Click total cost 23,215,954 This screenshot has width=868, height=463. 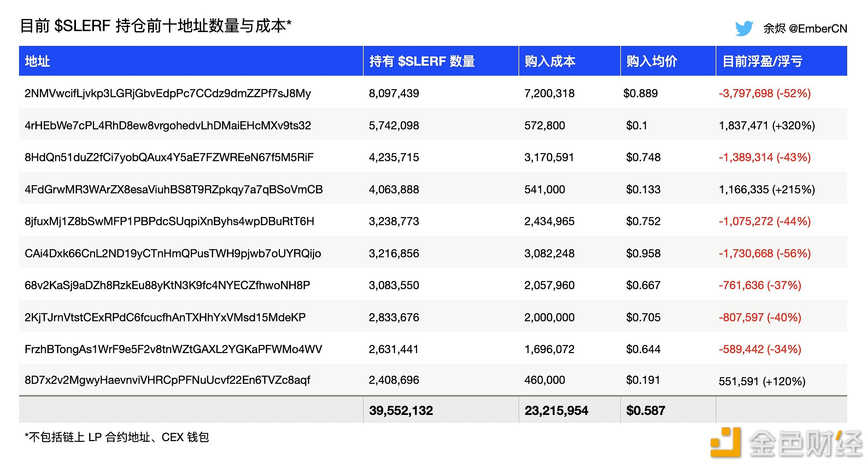(556, 410)
